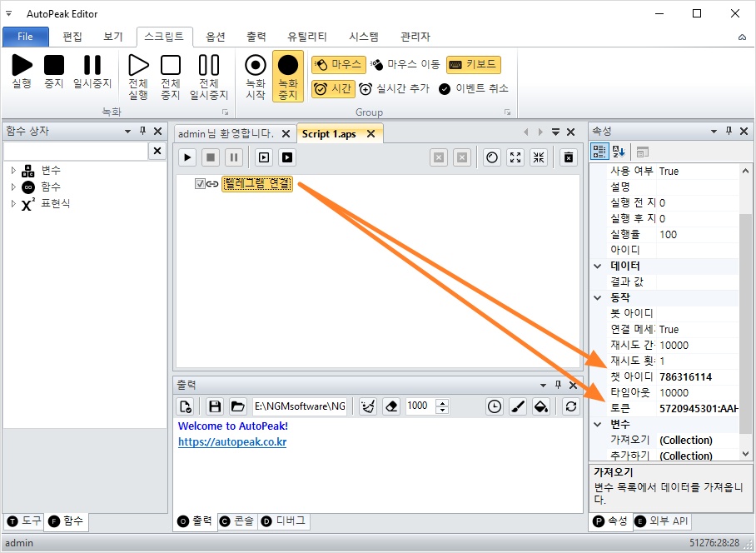The height and width of the screenshot is (553, 756).
Task: Collapse the 데이터 property category
Action: coord(597,266)
